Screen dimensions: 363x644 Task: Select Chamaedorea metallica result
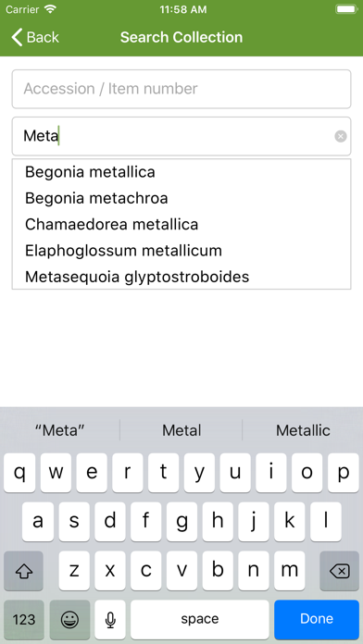tap(111, 224)
